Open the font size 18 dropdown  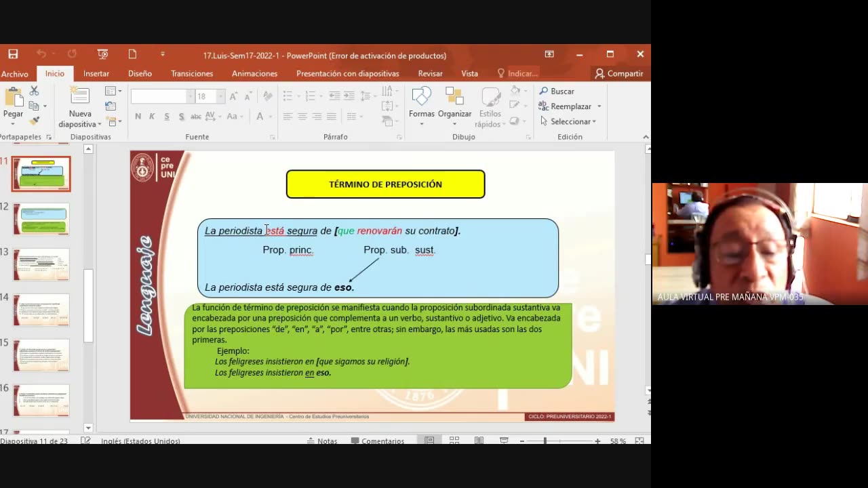220,97
